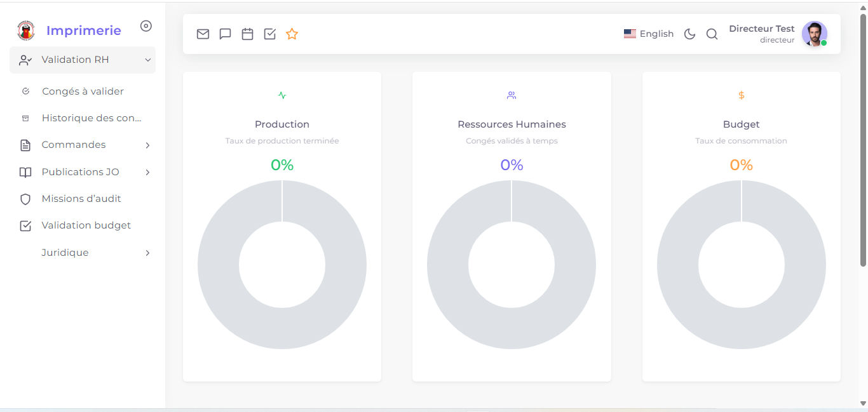
Task: Toggle sidebar collapse with the circle icon
Action: click(146, 26)
